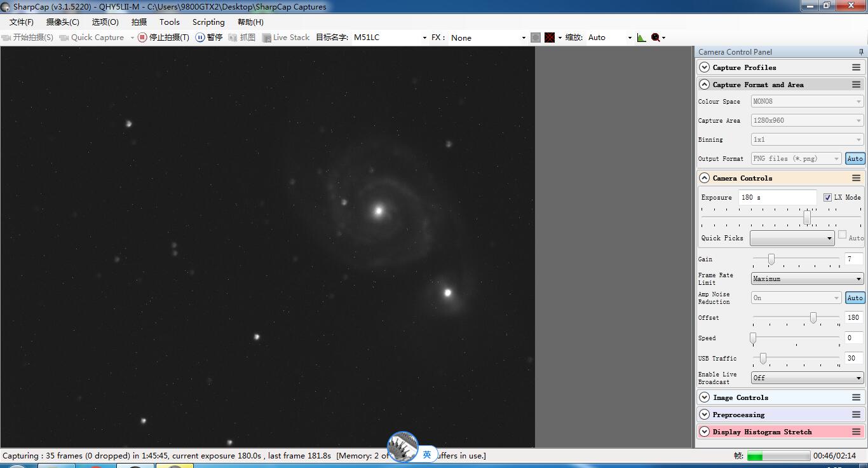The image size is (868, 468).
Task: Open the 目标名字 M51LC target name dropdown
Action: (x=390, y=38)
